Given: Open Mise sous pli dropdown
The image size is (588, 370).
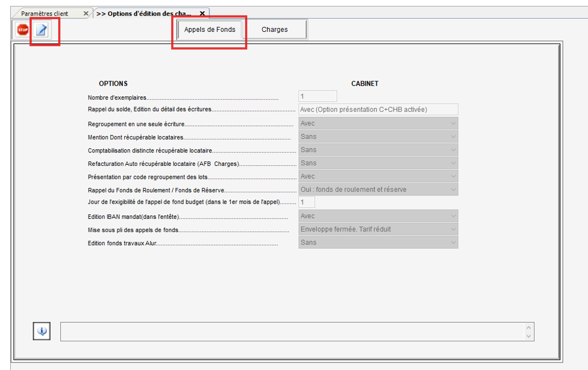Looking at the screenshot, I should (x=453, y=229).
